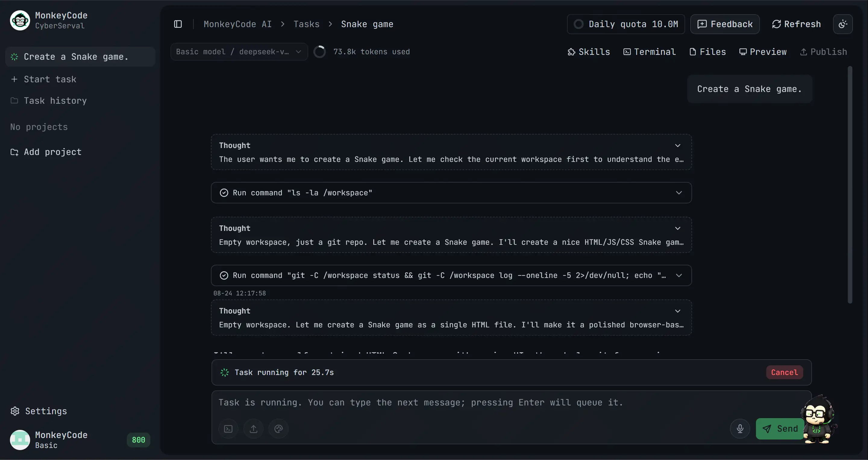
Task: Click the 800 credits badge
Action: [x=139, y=440]
